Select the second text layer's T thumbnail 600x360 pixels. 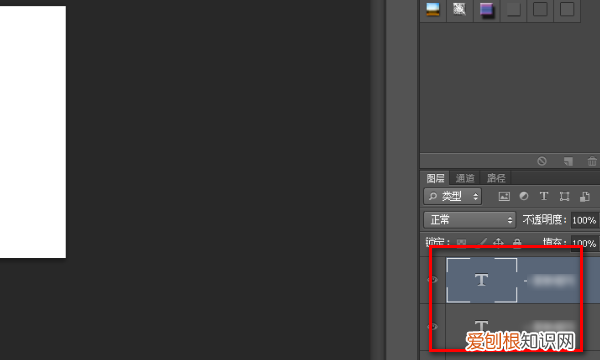(482, 326)
